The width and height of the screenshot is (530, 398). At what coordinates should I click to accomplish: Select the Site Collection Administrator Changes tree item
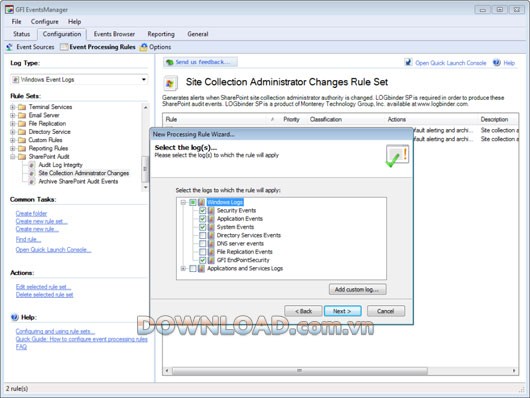[83, 173]
